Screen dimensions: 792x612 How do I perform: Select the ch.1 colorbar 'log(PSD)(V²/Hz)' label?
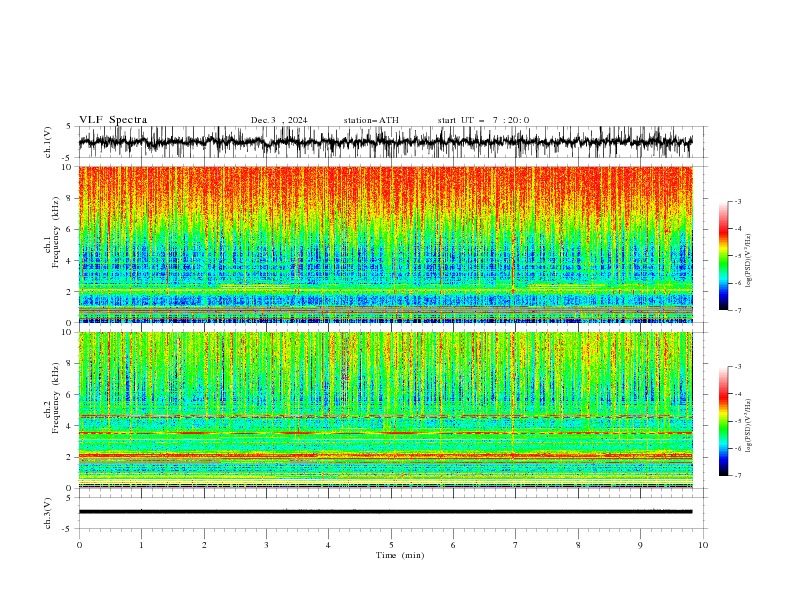click(x=748, y=261)
